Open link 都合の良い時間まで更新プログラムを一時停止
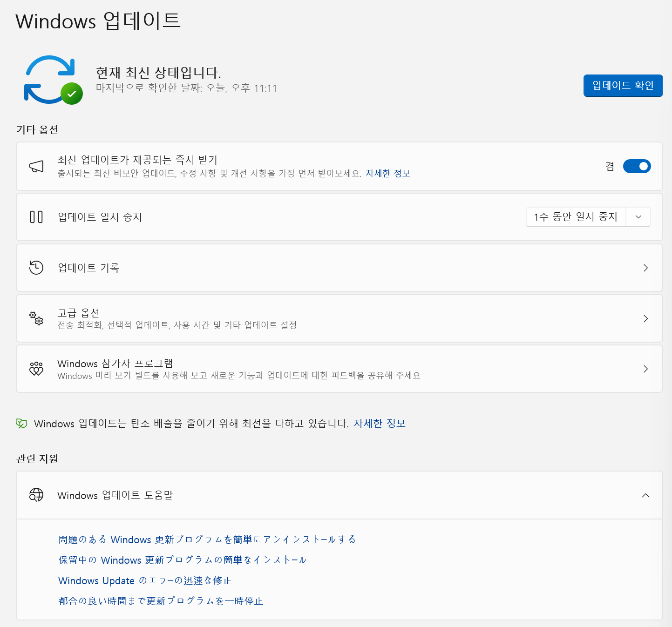 tap(161, 601)
